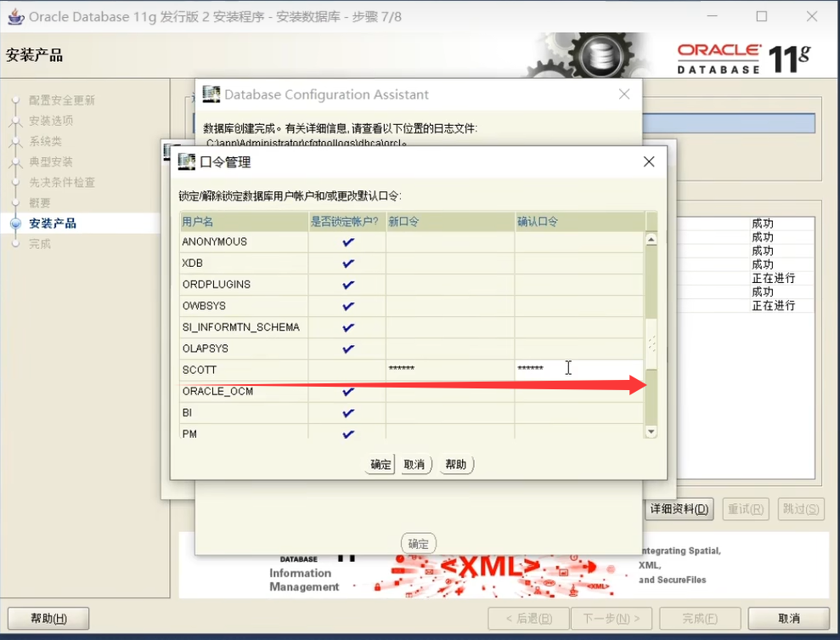This screenshot has height=640, width=840.
Task: Toggle lock checkbox for PM account
Action: pyautogui.click(x=348, y=434)
